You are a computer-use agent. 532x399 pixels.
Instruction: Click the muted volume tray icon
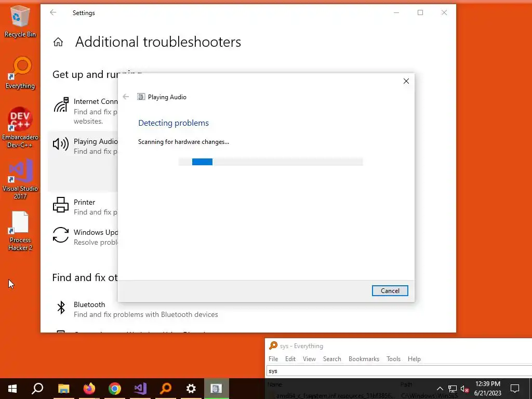click(464, 389)
